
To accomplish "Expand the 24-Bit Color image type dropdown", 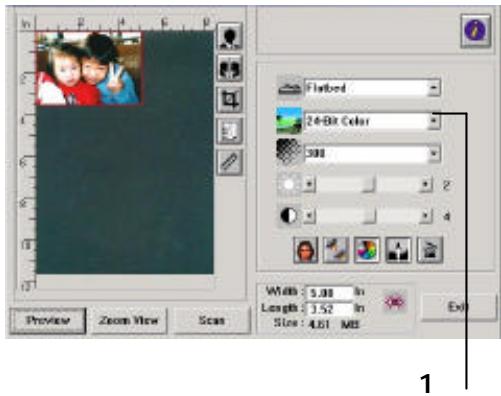I will coord(434,121).
